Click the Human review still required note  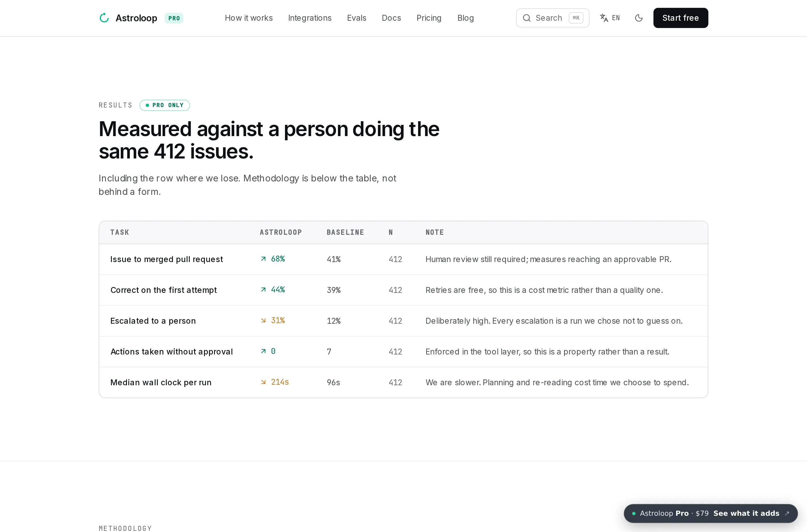[x=548, y=260]
